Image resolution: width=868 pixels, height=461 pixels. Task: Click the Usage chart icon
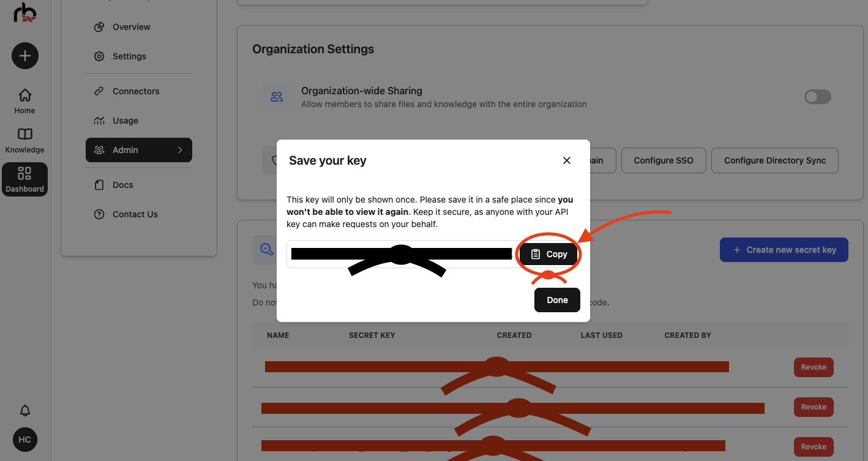(x=99, y=120)
